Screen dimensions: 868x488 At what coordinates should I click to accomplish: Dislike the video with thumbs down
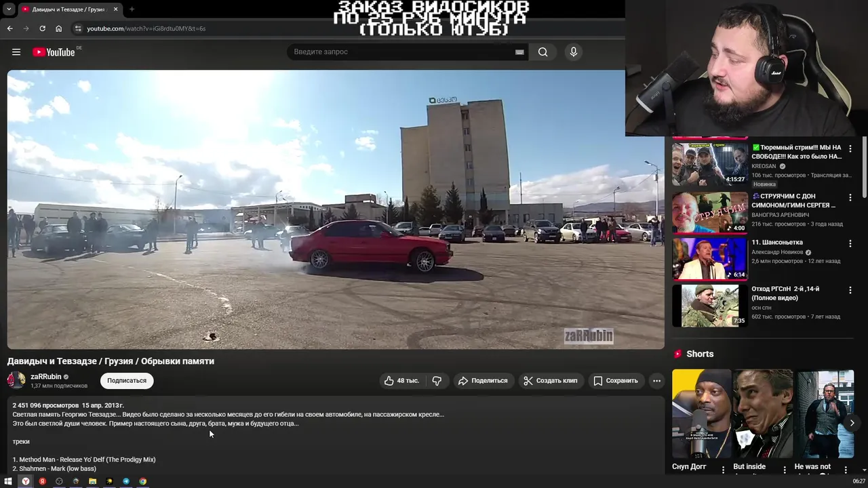pyautogui.click(x=437, y=381)
